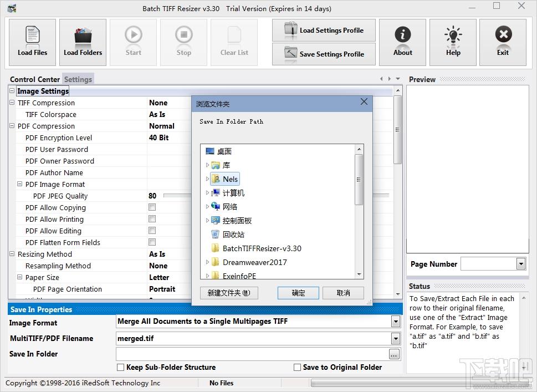
Task: Collapse the Image Settings group
Action: 12,91
